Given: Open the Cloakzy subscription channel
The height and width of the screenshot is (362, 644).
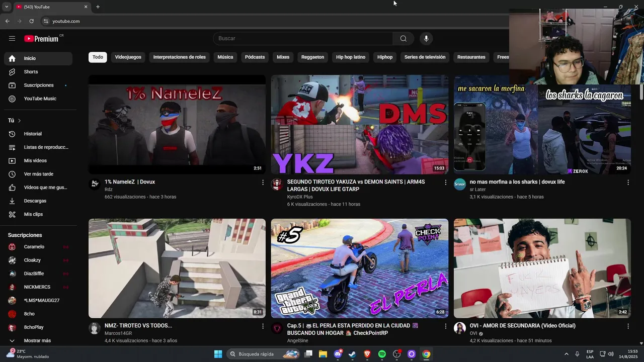Looking at the screenshot, I should coord(38,260).
